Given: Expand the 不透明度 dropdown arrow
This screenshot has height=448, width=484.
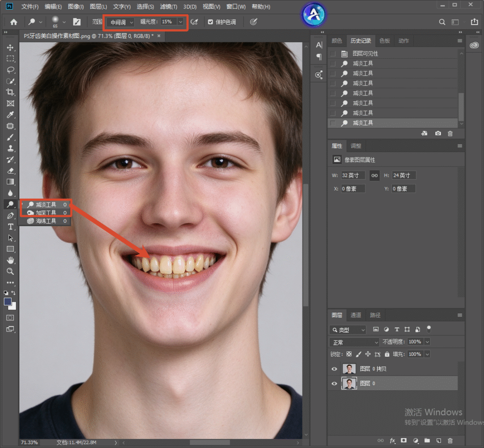Looking at the screenshot, I should click(427, 342).
